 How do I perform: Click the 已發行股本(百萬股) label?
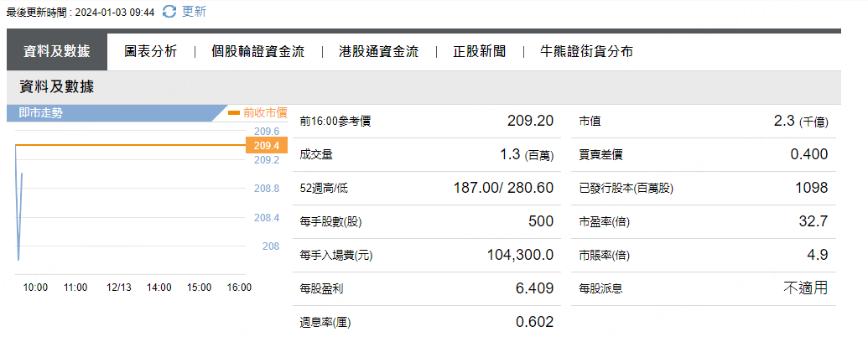pos(626,189)
